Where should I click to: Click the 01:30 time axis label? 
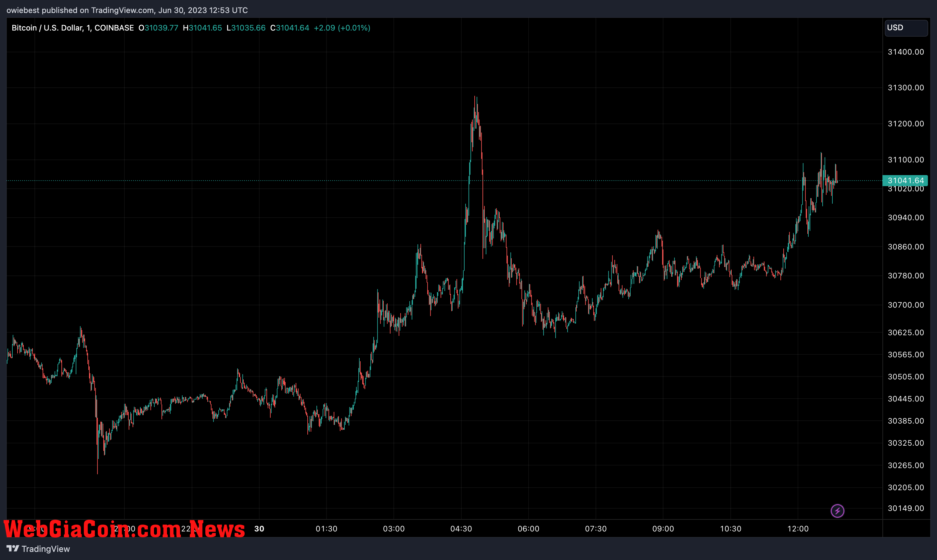[327, 529]
